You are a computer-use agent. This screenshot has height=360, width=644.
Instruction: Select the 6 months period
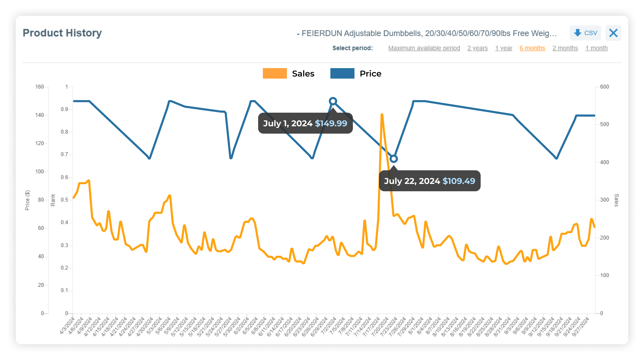[x=532, y=48]
